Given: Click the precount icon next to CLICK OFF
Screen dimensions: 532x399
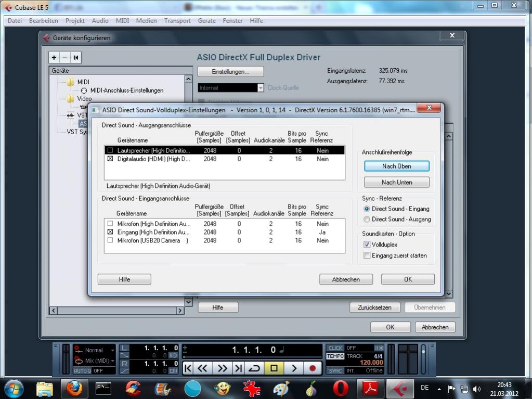Looking at the screenshot, I should [x=379, y=348].
